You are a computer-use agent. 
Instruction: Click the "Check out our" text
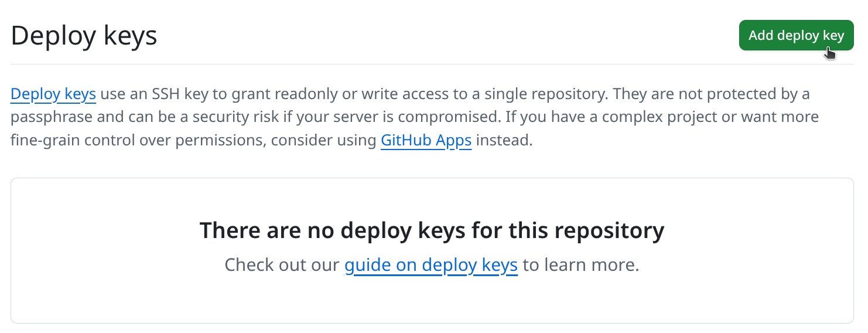tap(282, 265)
